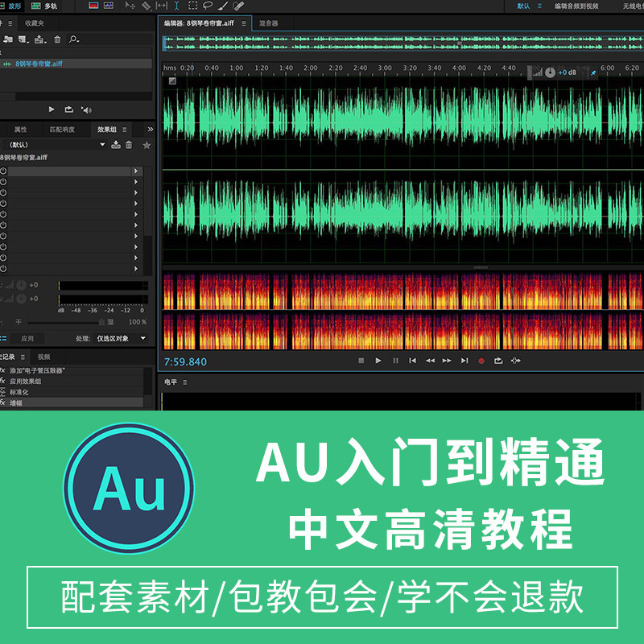This screenshot has width=644, height=644.
Task: Switch to the 波形 waveform view
Action: pos(11,6)
